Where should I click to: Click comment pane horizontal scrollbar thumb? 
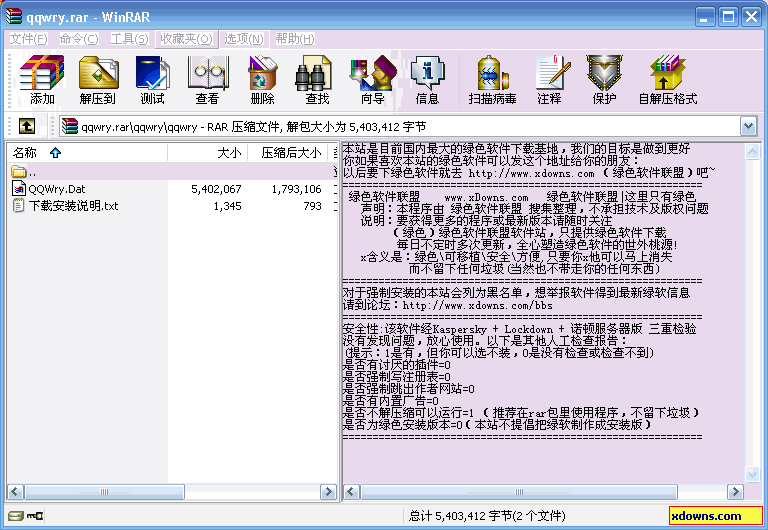coord(519,491)
